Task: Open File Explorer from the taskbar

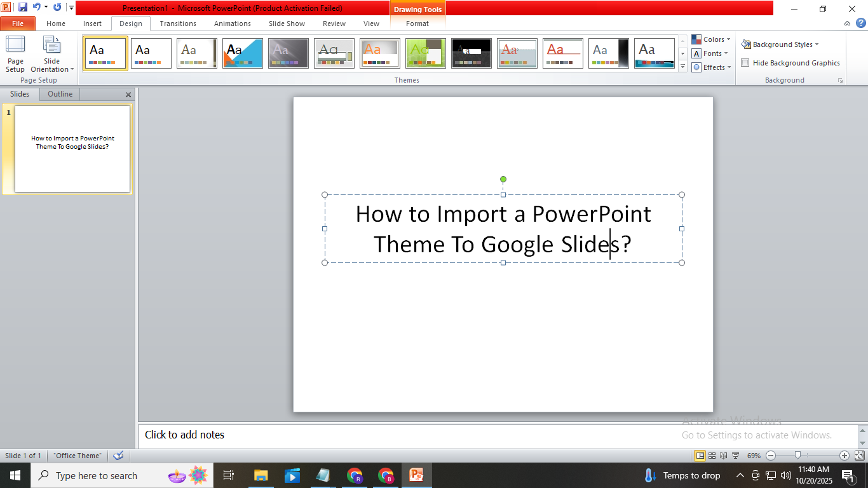Action: [x=261, y=475]
